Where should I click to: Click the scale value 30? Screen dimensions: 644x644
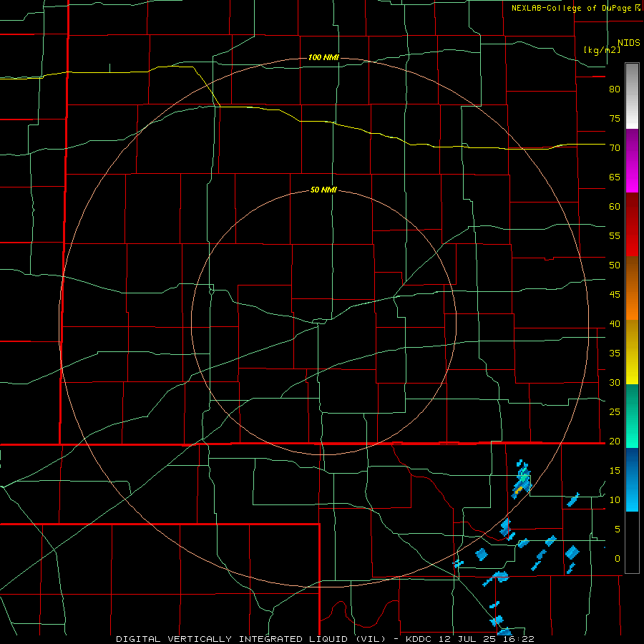point(615,382)
